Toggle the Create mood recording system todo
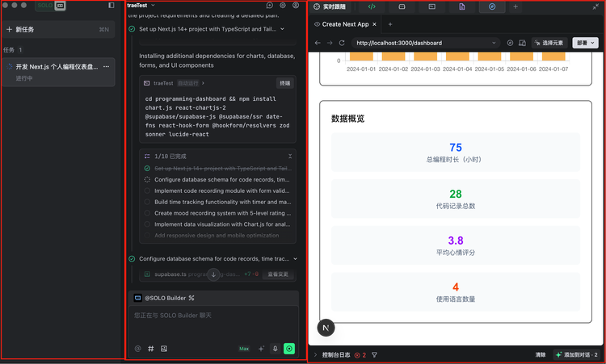This screenshot has height=364, width=606. [147, 213]
